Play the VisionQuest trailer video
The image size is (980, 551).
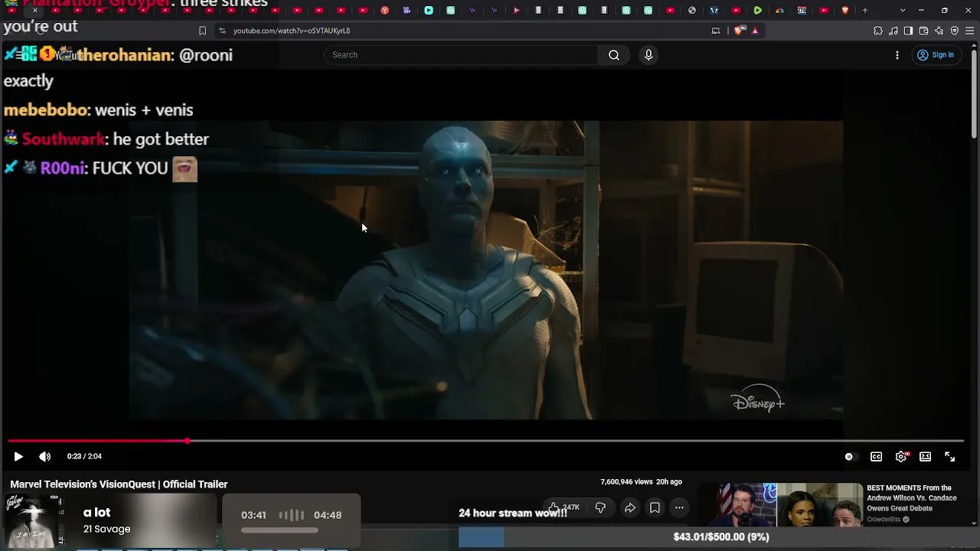18,457
